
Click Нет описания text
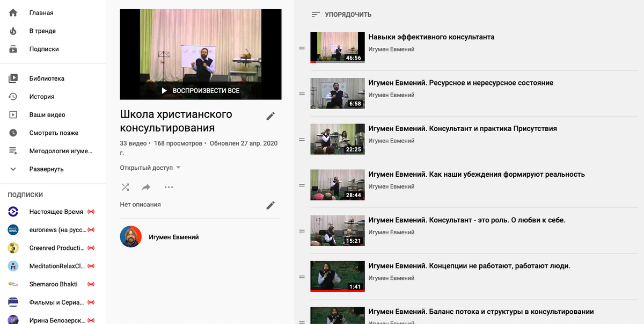tap(141, 205)
